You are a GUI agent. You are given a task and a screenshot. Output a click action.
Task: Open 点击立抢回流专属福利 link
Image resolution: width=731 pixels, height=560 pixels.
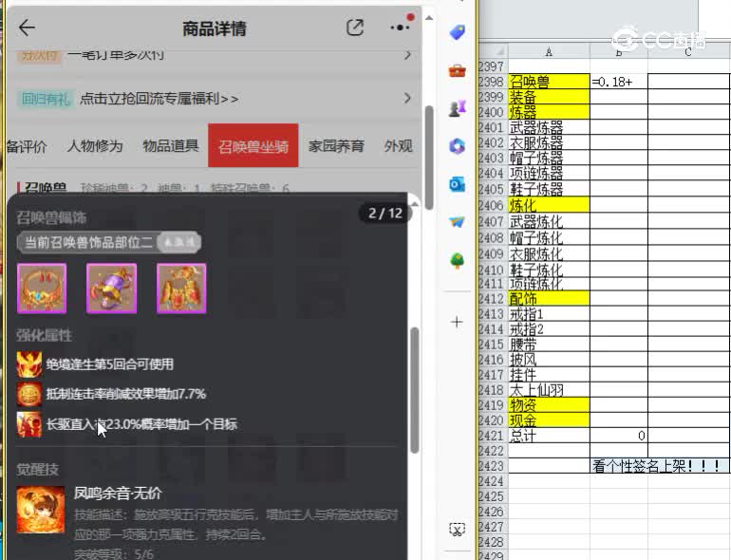pos(159,99)
